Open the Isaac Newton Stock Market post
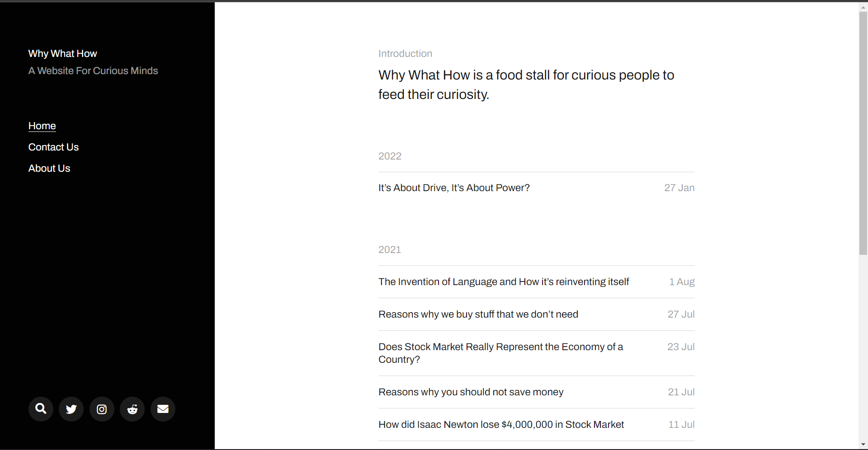The image size is (868, 450). (x=501, y=425)
